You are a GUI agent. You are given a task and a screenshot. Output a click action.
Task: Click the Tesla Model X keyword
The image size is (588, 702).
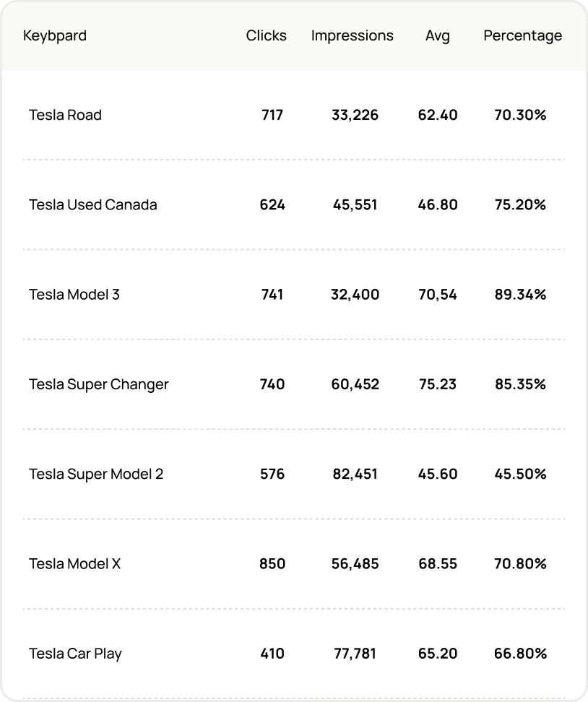74,564
